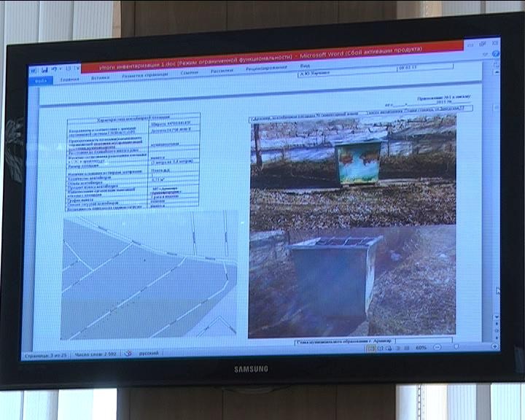
Task: Select the Full Screen Reading view icon
Action: tap(381, 349)
